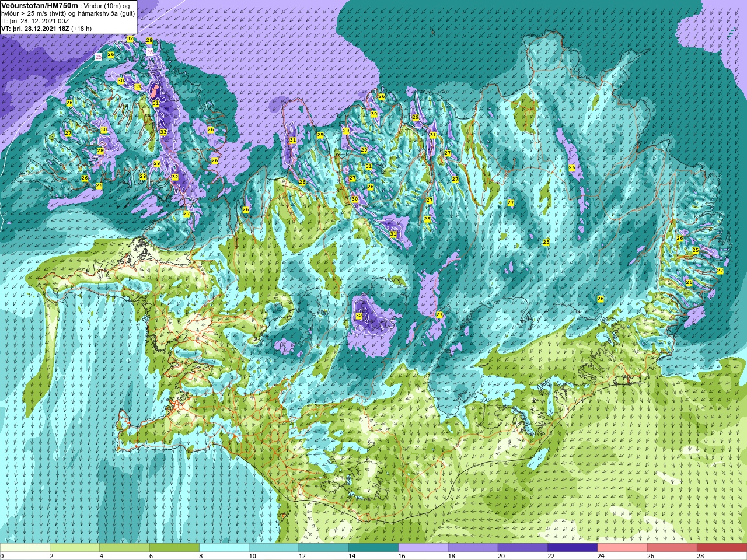Click the legend value label '24'
Image resolution: width=747 pixels, height=560 pixels.
pos(601,556)
